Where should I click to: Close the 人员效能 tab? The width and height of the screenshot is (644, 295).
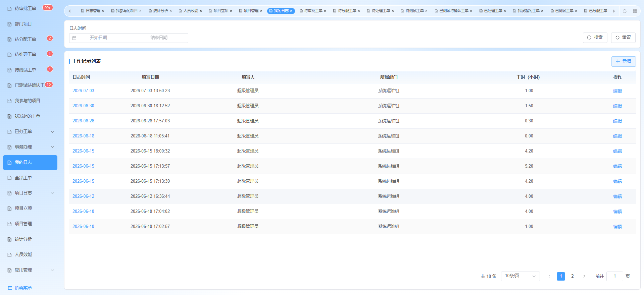(x=201, y=11)
